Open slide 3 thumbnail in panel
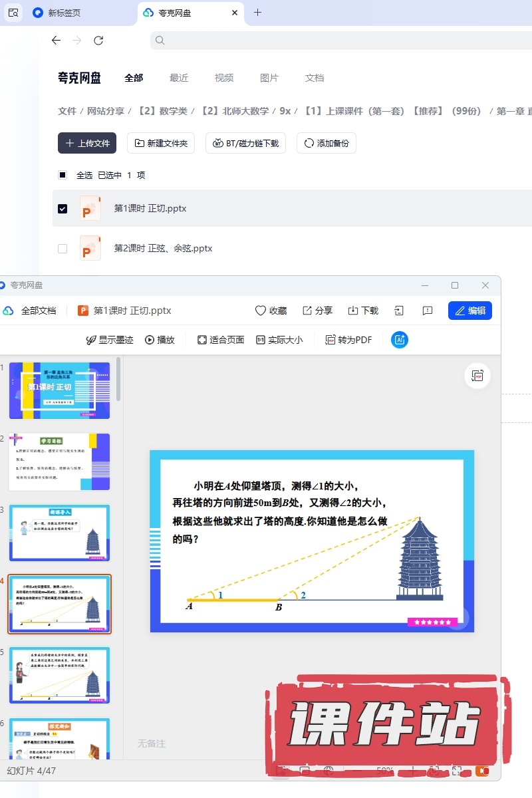 point(59,533)
